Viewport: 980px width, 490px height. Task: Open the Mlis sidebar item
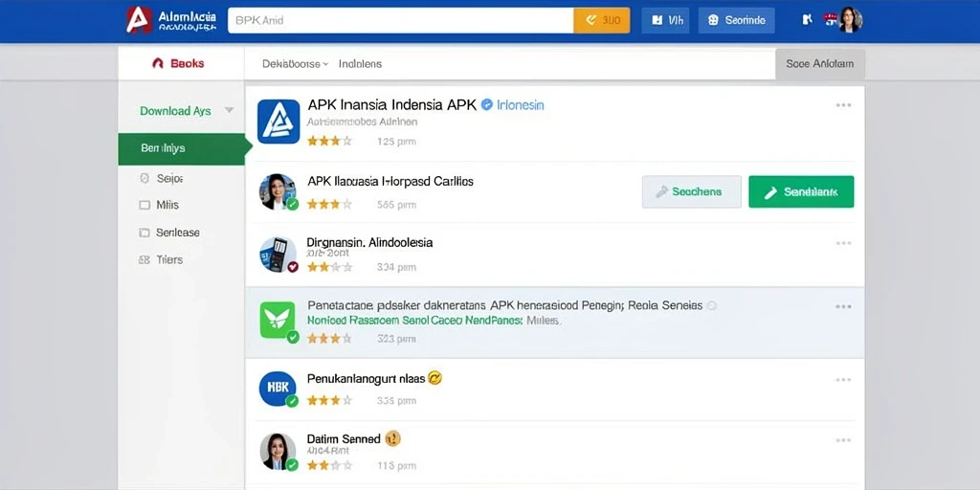(x=167, y=205)
